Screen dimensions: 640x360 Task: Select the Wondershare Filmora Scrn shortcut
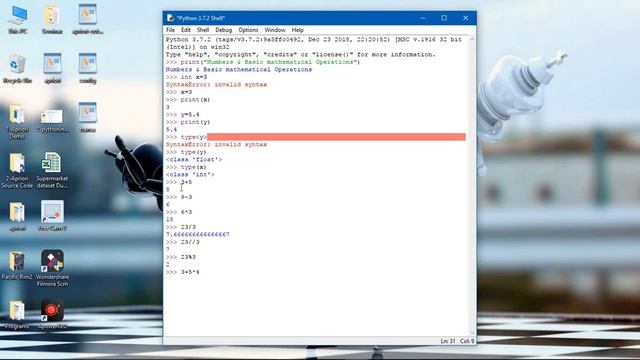(x=52, y=268)
